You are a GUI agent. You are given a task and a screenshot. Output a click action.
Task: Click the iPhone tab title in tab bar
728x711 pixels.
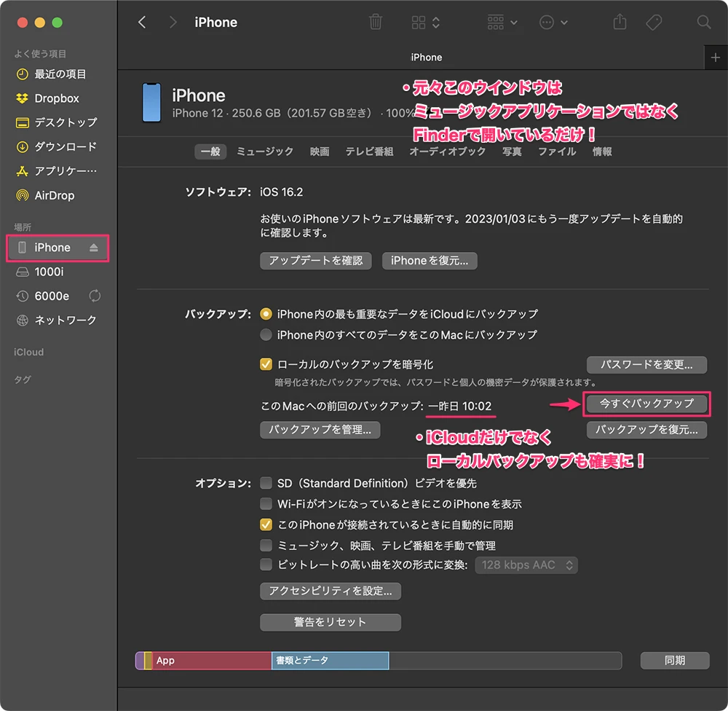coord(426,58)
